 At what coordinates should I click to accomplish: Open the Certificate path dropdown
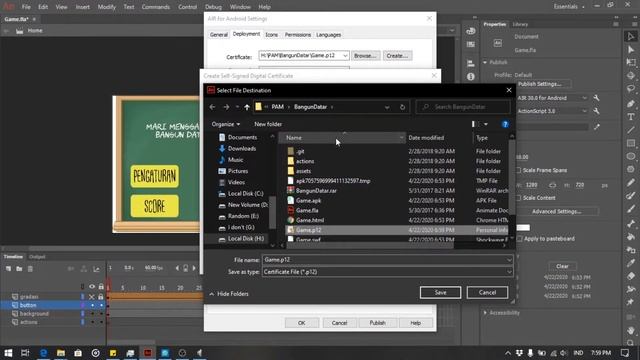[x=345, y=56]
